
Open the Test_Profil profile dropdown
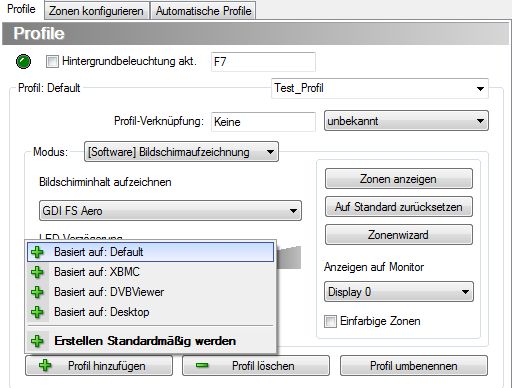(x=380, y=88)
